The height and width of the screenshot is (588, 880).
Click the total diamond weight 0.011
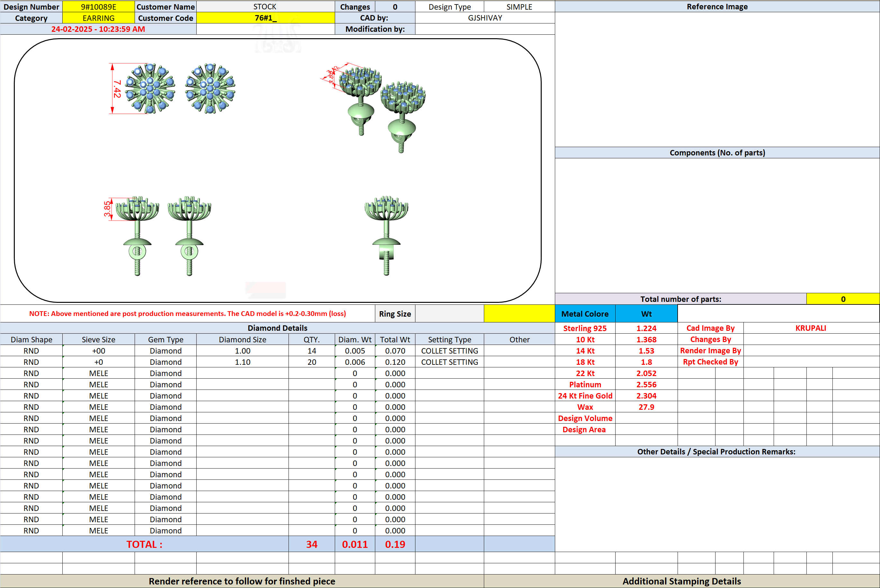355,544
